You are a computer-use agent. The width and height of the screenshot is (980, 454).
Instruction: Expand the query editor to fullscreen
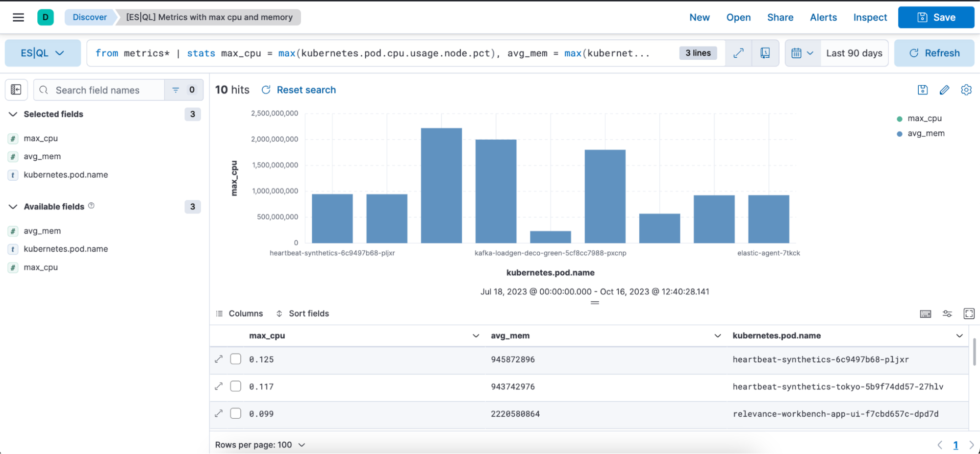[738, 53]
